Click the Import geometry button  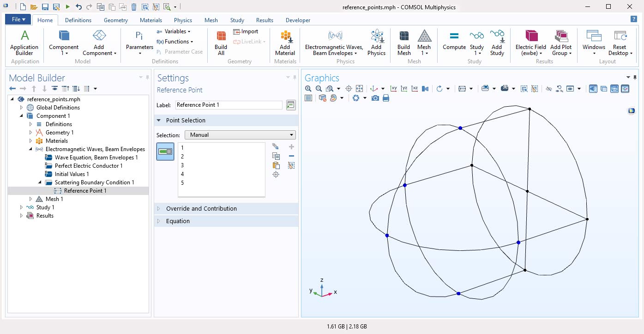tap(246, 31)
